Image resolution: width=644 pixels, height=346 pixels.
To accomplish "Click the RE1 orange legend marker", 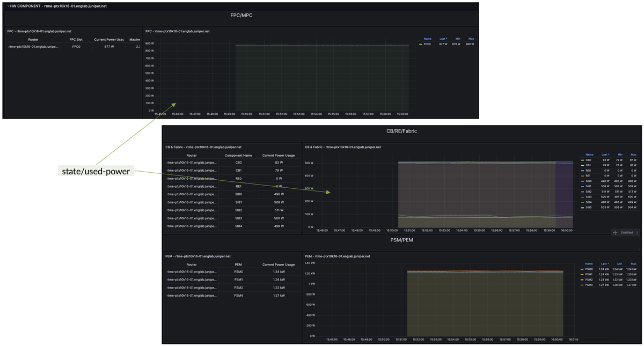I will [583, 176].
